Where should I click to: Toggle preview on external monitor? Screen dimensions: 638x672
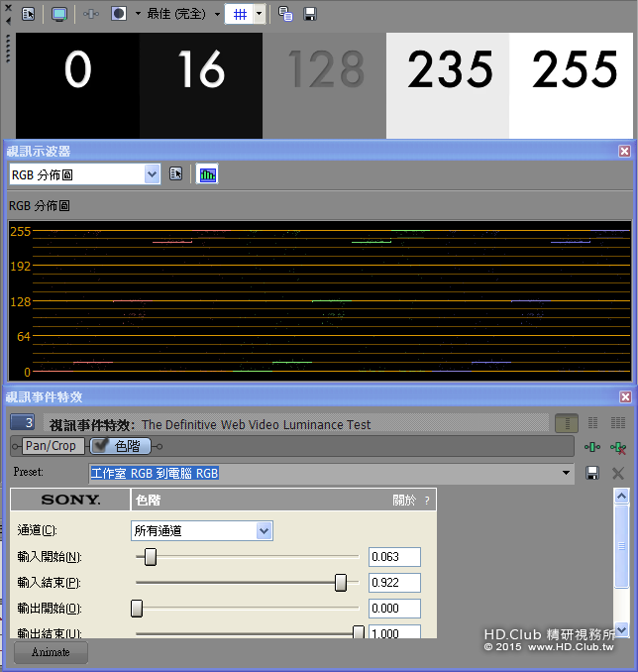59,14
